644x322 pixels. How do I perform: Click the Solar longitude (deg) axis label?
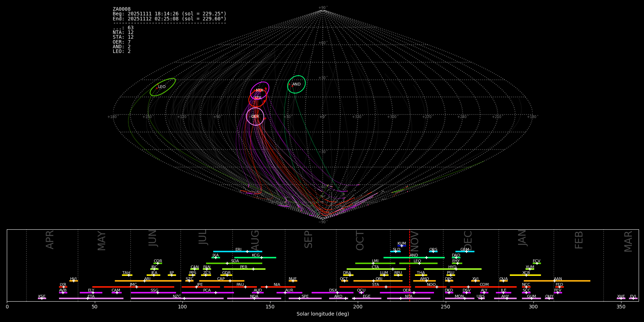point(322,314)
